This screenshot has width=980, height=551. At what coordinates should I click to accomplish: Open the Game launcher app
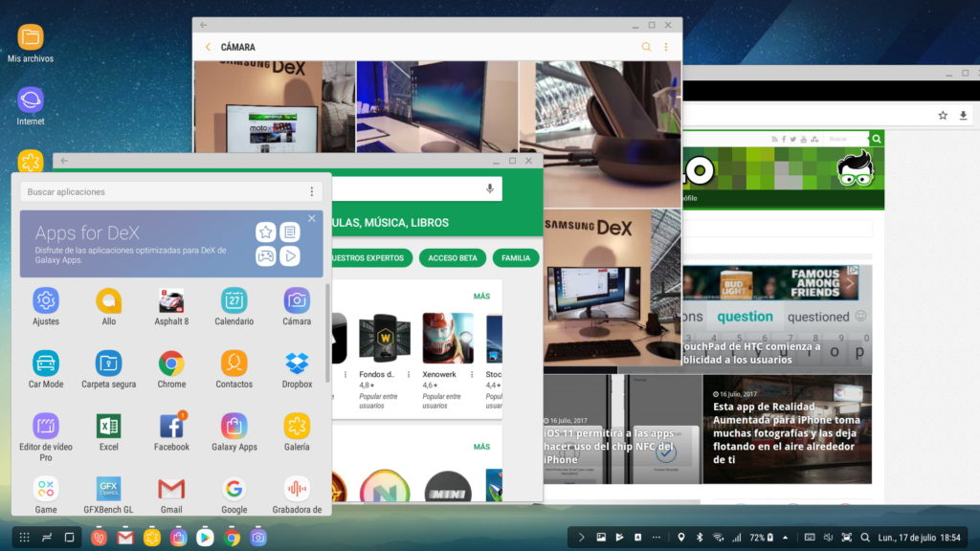(x=46, y=489)
